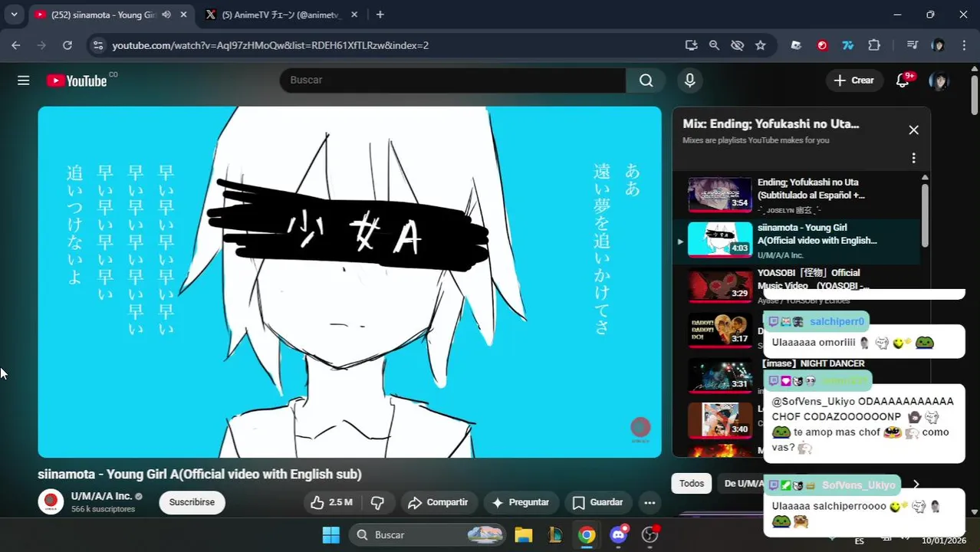Screen dimensions: 980x552
Task: Open the YouTube hamburger guide menu
Action: [x=24, y=80]
